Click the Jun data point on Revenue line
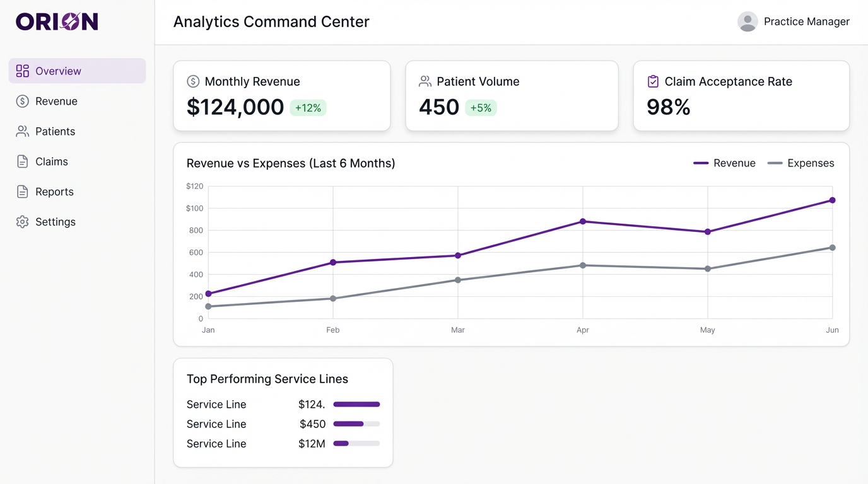 pos(833,200)
